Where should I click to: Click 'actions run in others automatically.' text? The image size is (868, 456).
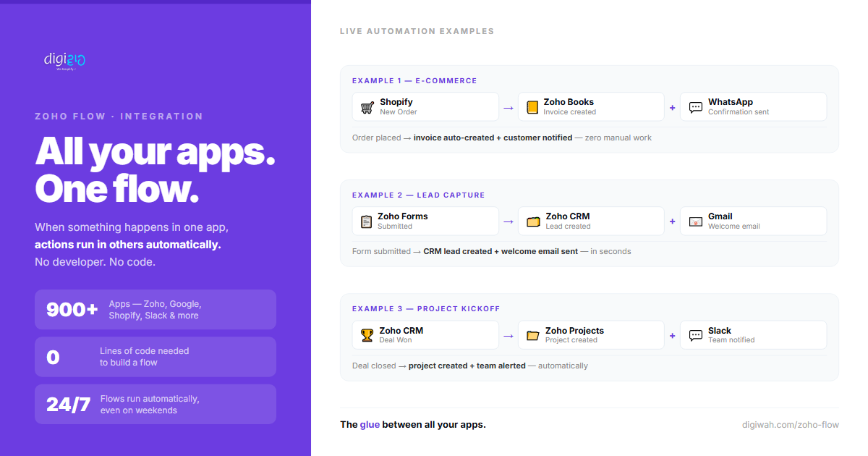128,245
